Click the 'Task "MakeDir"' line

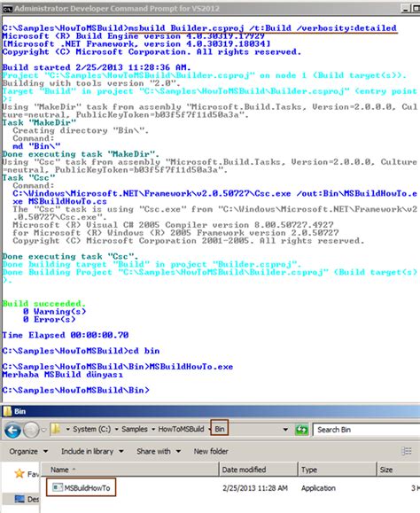tap(39, 122)
